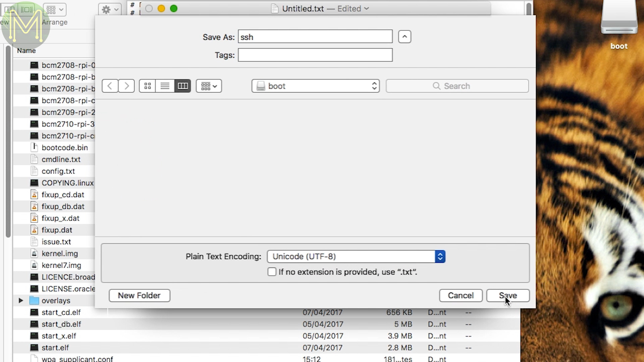Screen dimensions: 644x362
Task: Expand the overlays folder disclosure triangle
Action: click(x=21, y=300)
